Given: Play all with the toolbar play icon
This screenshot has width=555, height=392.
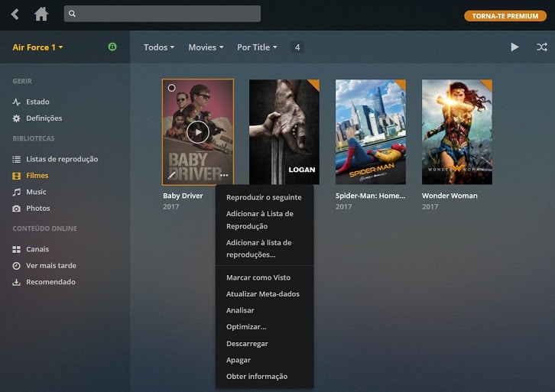Looking at the screenshot, I should (514, 47).
